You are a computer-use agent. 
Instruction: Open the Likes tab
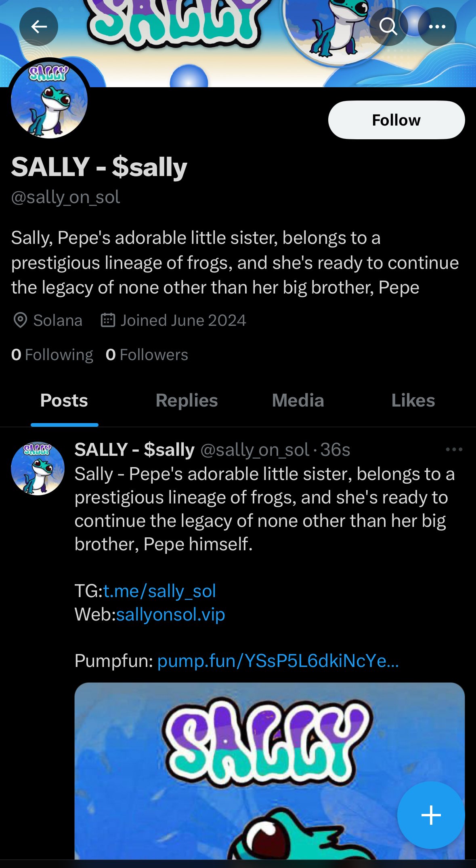tap(413, 400)
